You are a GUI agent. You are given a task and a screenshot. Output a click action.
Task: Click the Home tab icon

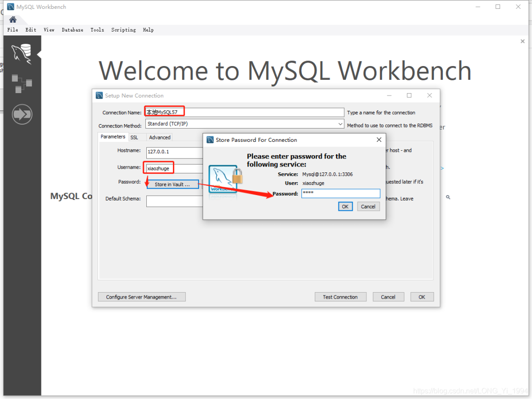[x=13, y=20]
